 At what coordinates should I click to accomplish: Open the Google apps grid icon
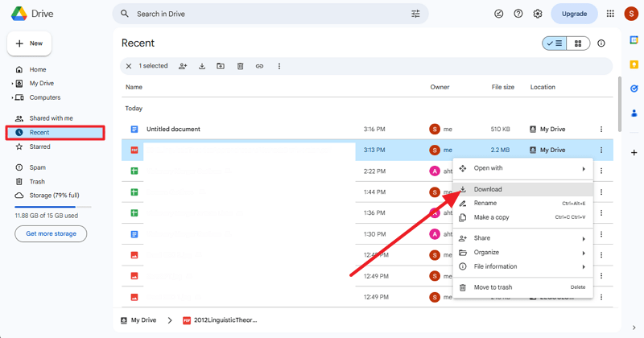pyautogui.click(x=610, y=14)
